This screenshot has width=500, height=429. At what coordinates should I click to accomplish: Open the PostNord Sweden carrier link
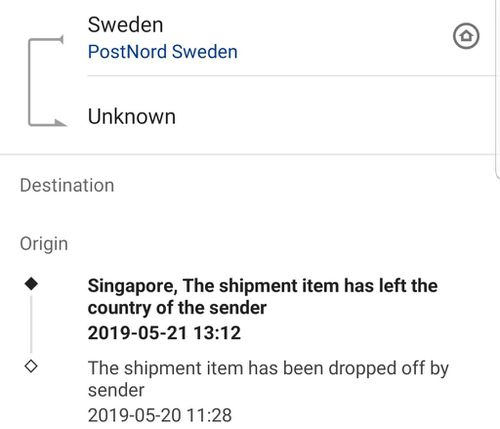[163, 52]
